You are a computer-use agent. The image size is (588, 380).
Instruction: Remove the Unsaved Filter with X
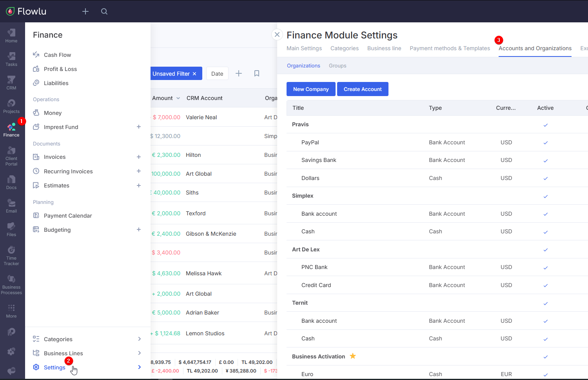[x=194, y=74]
